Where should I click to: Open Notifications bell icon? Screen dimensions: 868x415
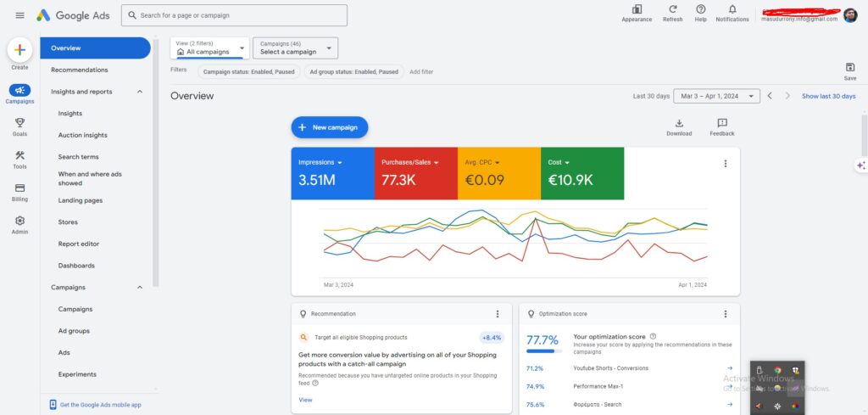coord(732,9)
